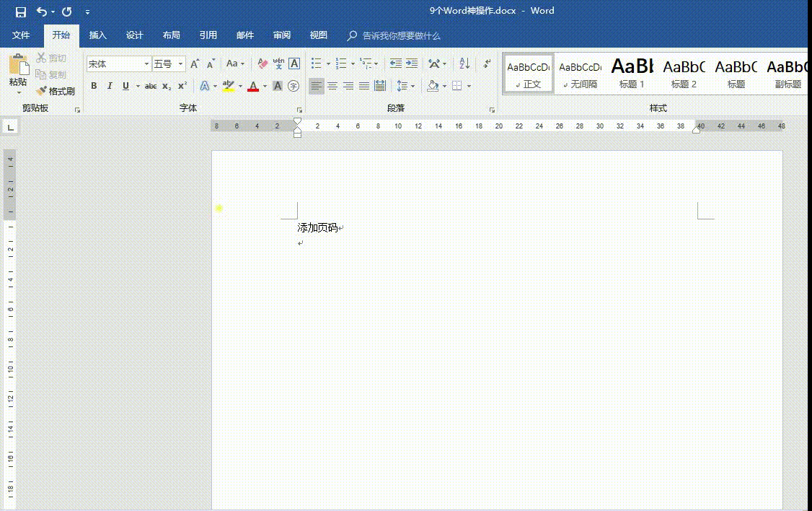The height and width of the screenshot is (511, 812).
Task: Click the red font color button
Action: click(253, 86)
